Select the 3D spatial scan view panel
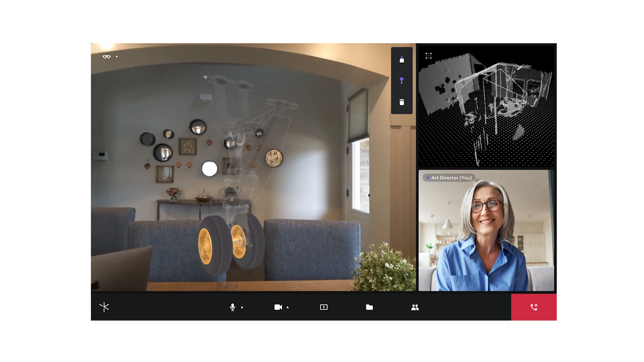Viewport: 644px width, 362px height. (x=486, y=106)
